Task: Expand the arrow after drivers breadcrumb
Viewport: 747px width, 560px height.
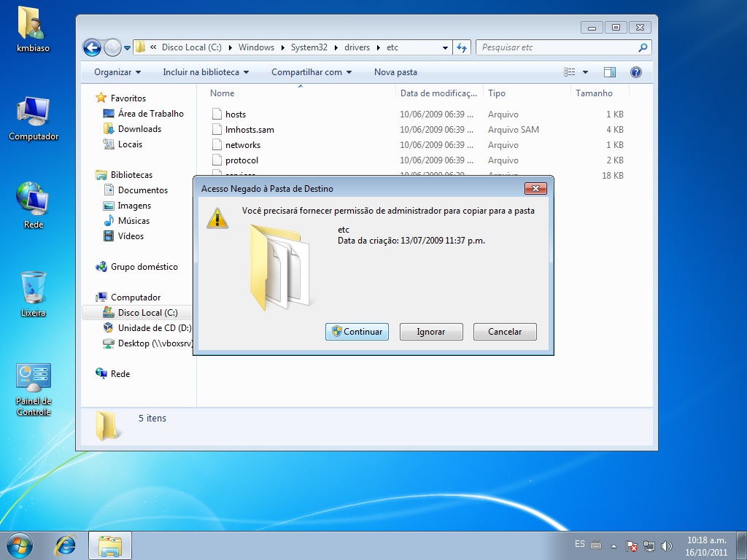Action: click(x=379, y=47)
